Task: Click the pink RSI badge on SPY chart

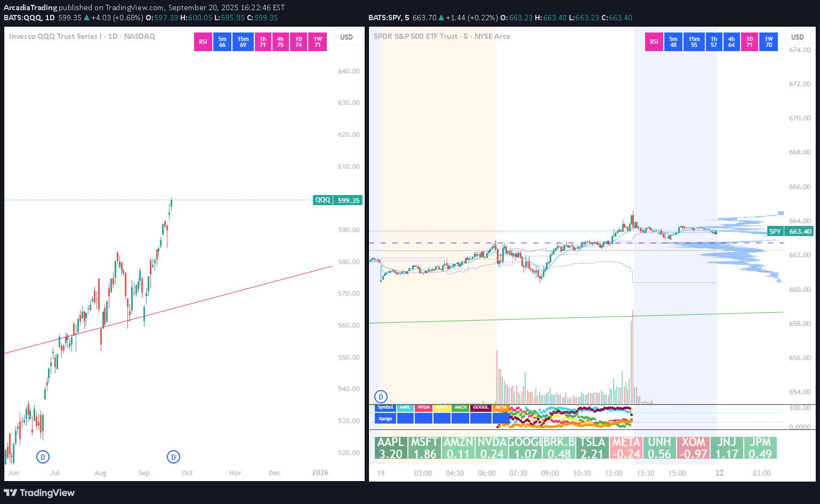Action: [654, 42]
